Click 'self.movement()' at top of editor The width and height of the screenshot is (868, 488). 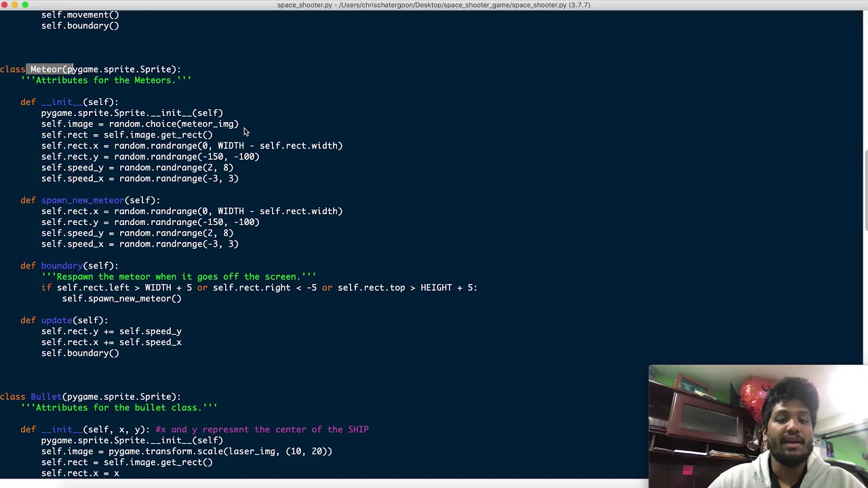[80, 15]
